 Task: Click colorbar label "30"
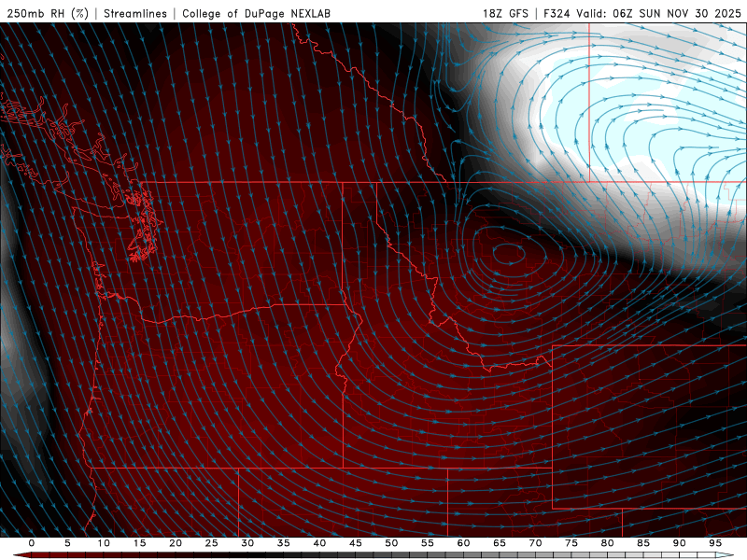point(247,543)
